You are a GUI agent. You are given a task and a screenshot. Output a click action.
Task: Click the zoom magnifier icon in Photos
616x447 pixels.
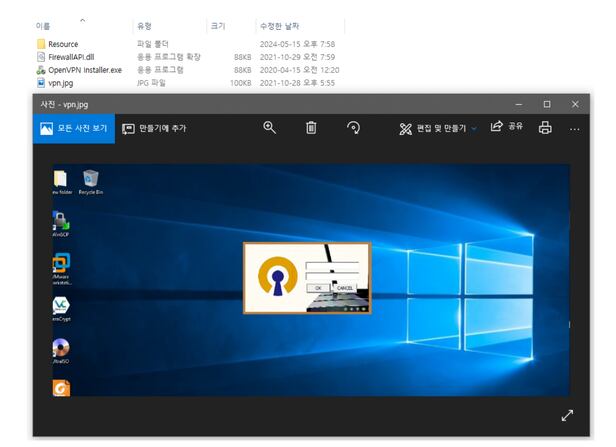point(269,128)
